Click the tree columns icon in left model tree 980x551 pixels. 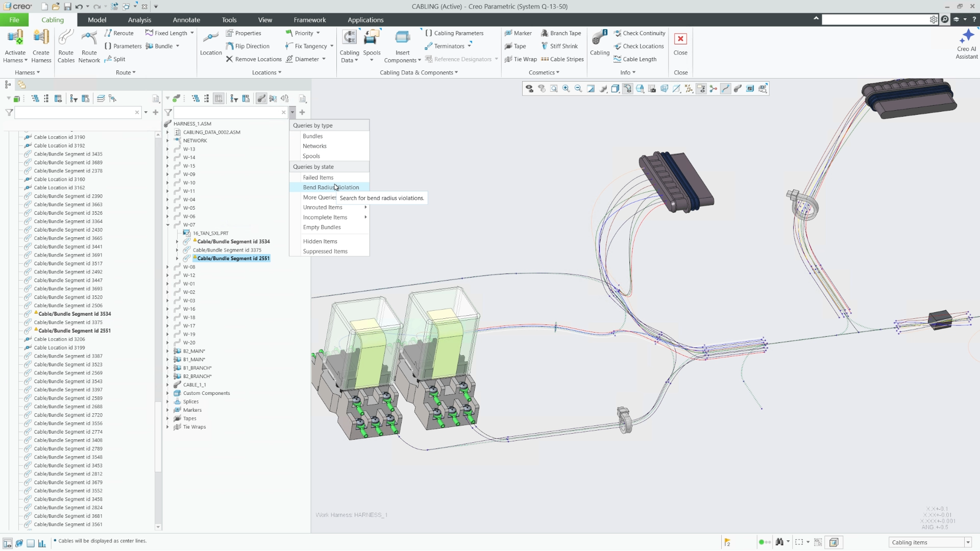[x=58, y=98]
